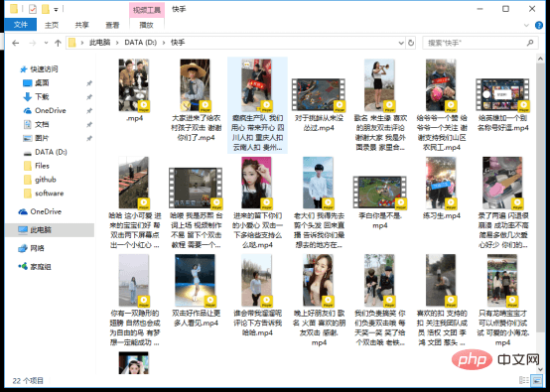The width and height of the screenshot is (550, 392).
Task: Open OneDrive cloud icon in Quick access
Action: click(x=28, y=110)
